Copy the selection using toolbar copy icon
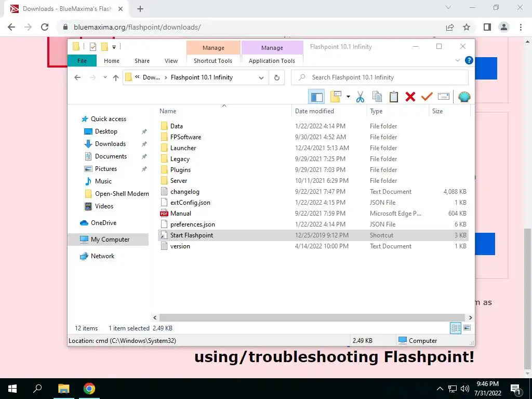The image size is (532, 399). point(377,97)
